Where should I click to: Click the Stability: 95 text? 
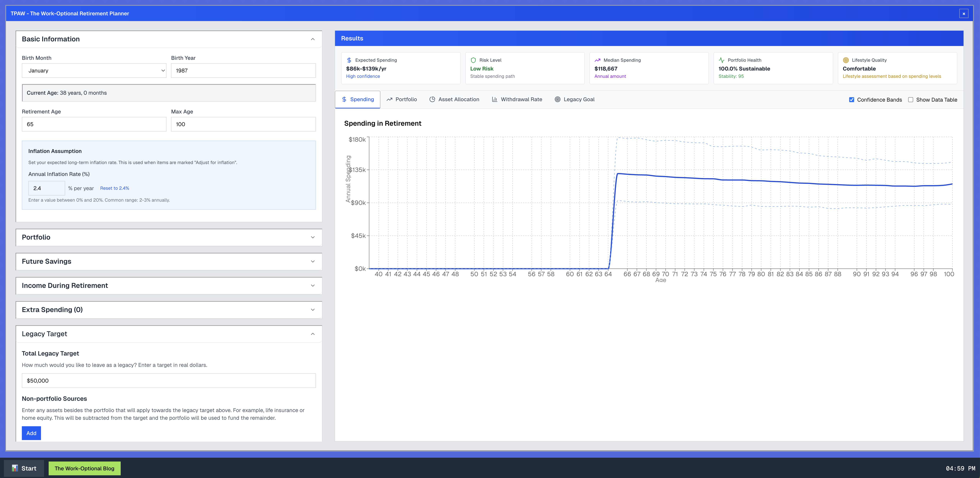tap(731, 76)
